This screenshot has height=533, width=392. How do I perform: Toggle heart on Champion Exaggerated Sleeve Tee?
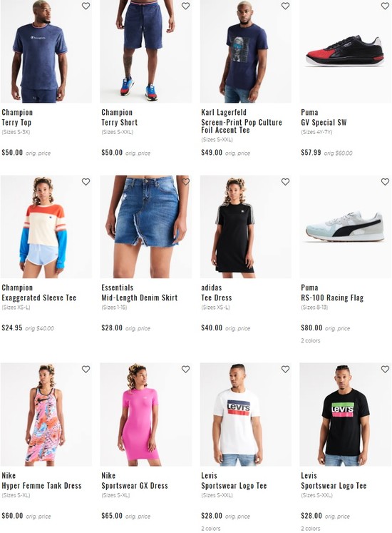coord(86,182)
